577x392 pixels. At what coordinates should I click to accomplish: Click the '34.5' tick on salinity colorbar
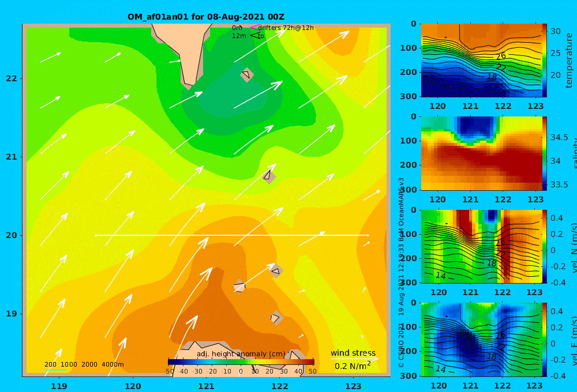(559, 138)
